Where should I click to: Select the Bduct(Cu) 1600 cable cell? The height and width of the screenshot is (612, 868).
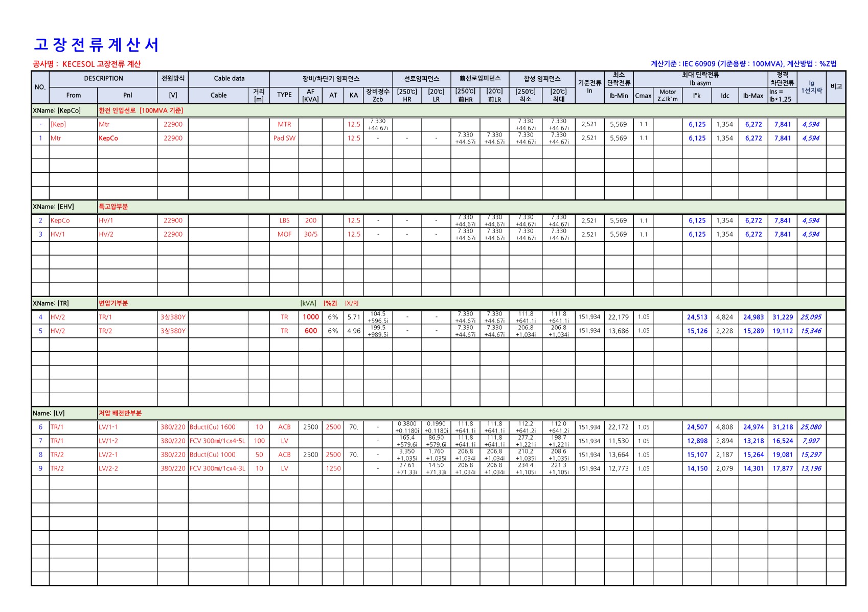click(x=218, y=427)
